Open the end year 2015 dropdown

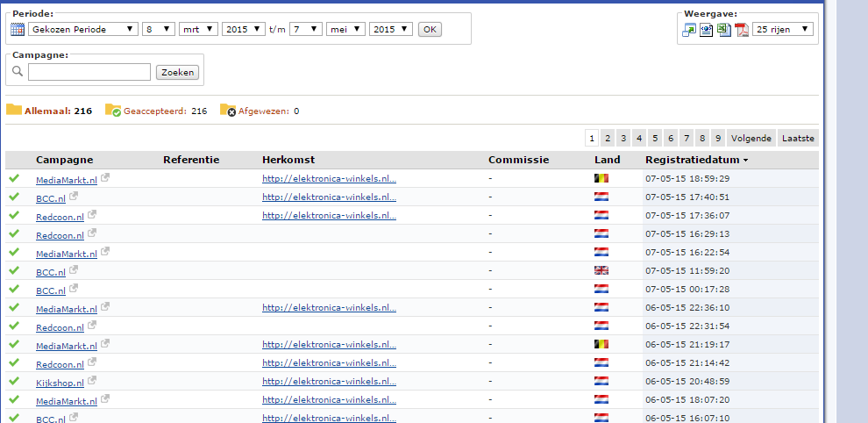point(391,29)
